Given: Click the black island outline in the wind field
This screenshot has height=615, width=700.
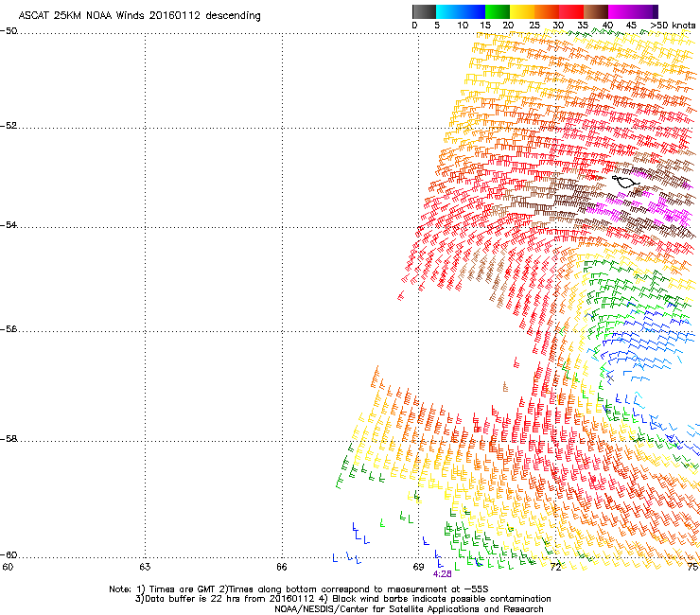Looking at the screenshot, I should (625, 182).
